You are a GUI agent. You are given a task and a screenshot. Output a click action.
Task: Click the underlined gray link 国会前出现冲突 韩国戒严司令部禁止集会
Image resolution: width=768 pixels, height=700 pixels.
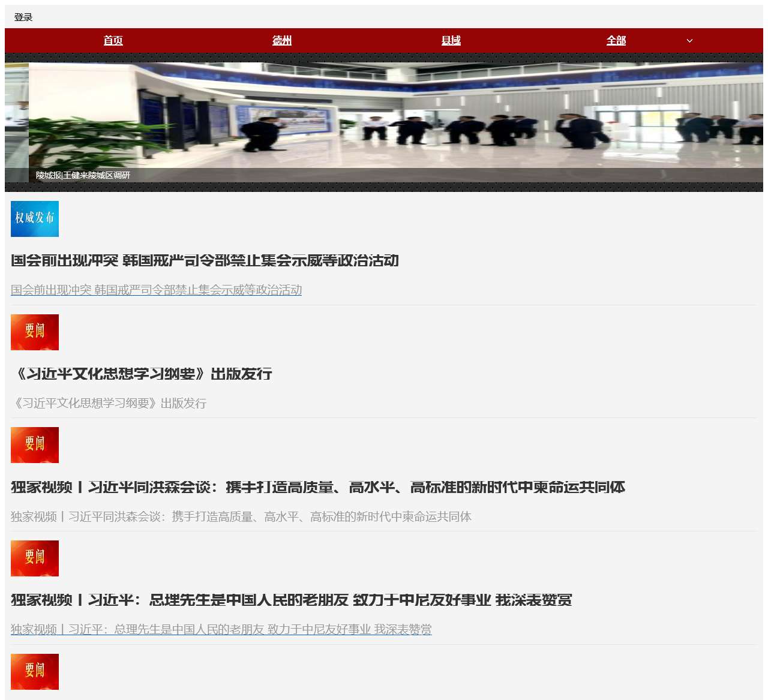coord(156,290)
